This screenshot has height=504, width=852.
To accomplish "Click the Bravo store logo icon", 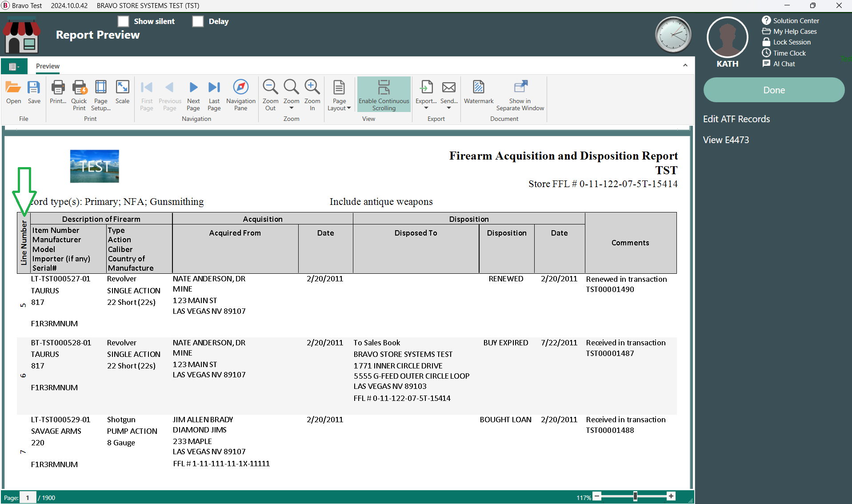I will [21, 35].
